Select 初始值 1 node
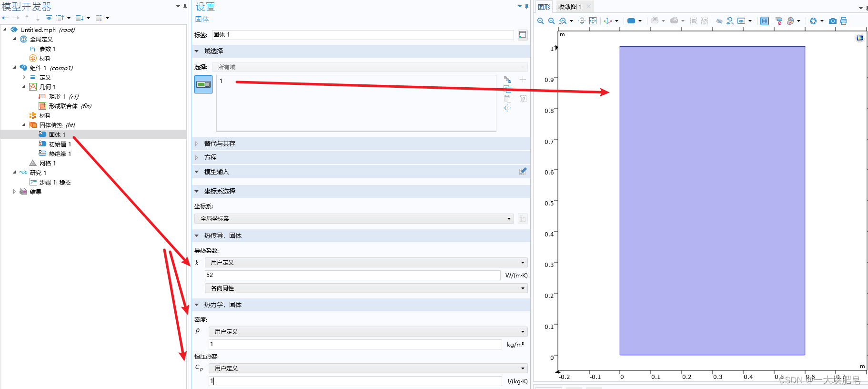The width and height of the screenshot is (868, 389). click(60, 144)
